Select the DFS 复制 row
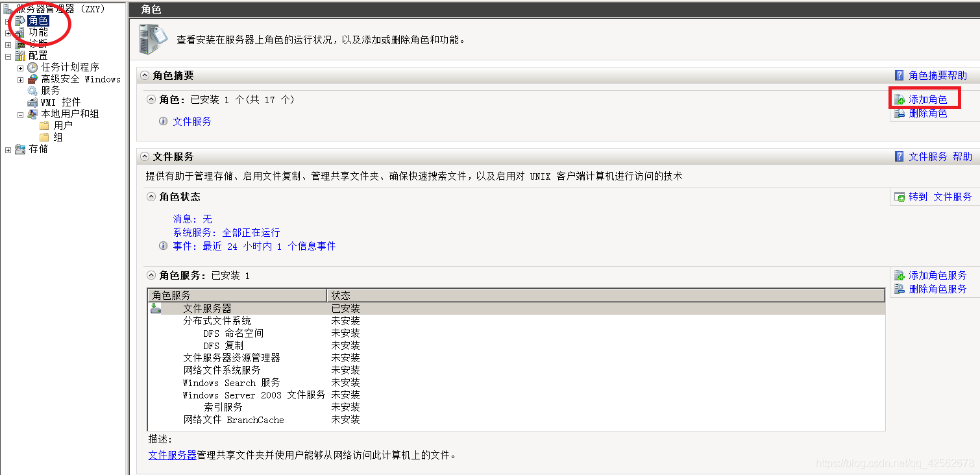Image resolution: width=980 pixels, height=475 pixels. tap(517, 345)
